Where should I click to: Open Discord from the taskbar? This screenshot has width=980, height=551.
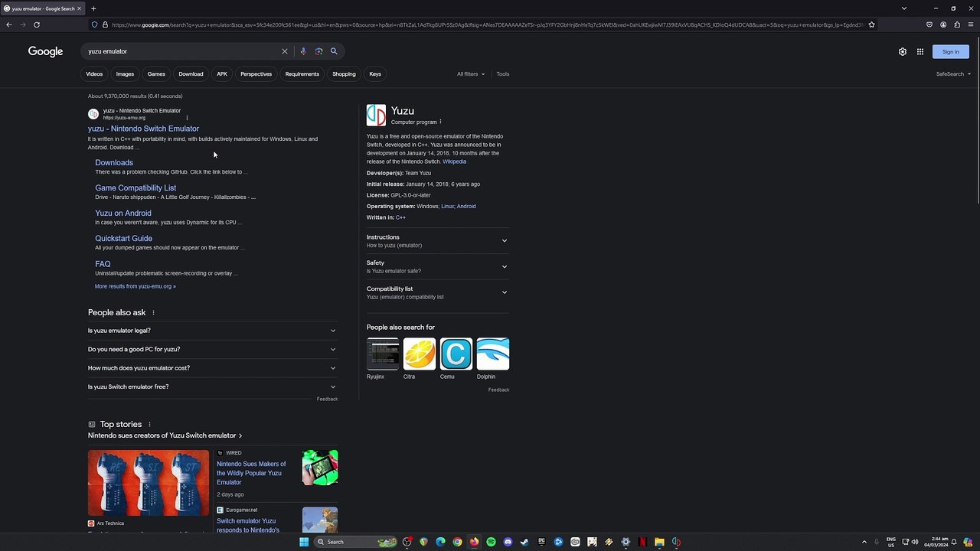(x=508, y=542)
